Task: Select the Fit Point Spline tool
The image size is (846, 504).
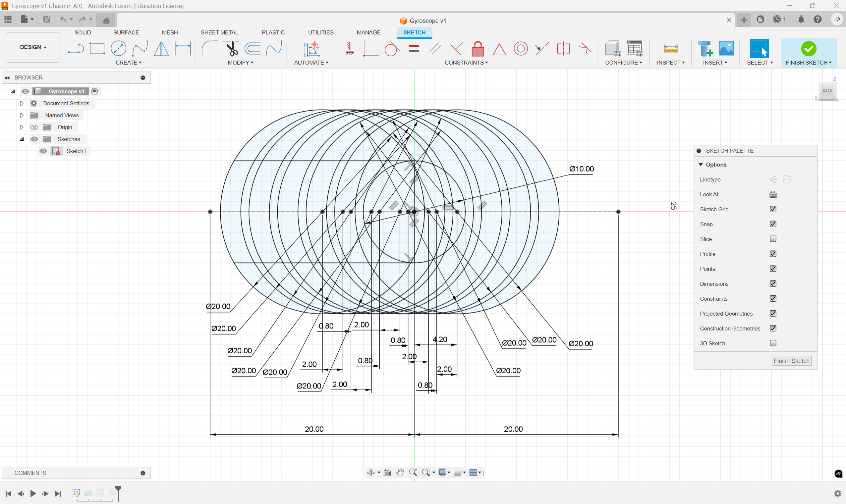Action: tap(140, 49)
